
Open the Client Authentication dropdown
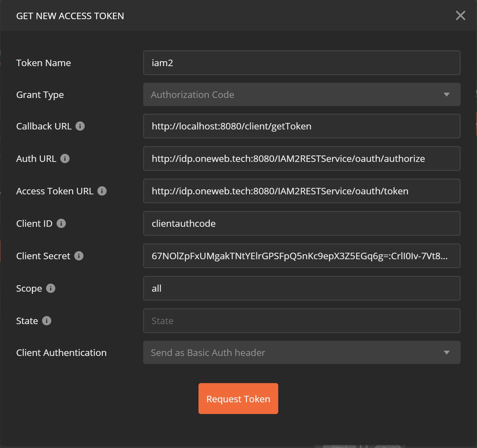pyautogui.click(x=302, y=353)
